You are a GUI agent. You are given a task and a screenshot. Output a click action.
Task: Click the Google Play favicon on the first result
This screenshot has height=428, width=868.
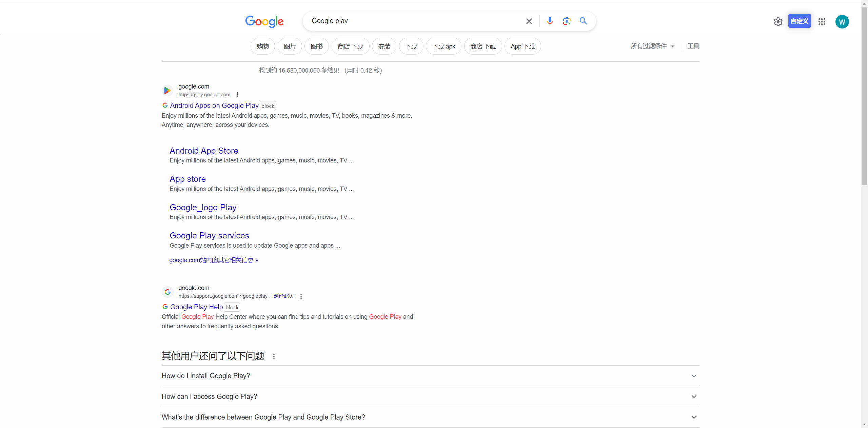[x=167, y=90]
